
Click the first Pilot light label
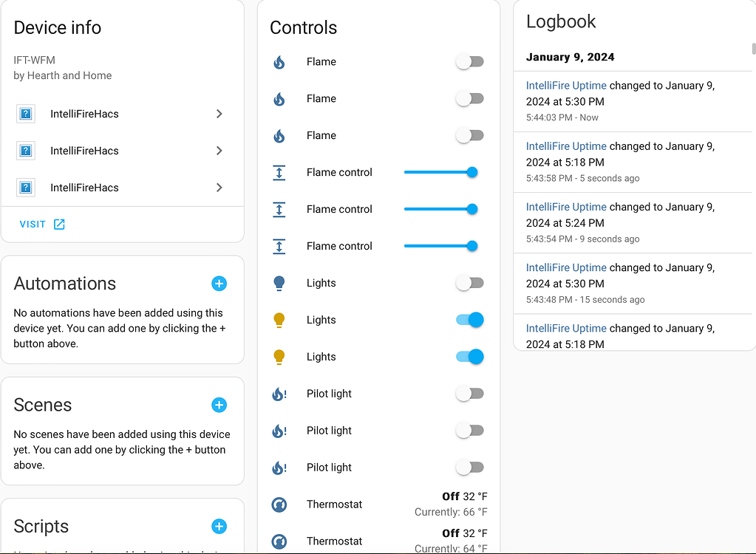pos(329,394)
